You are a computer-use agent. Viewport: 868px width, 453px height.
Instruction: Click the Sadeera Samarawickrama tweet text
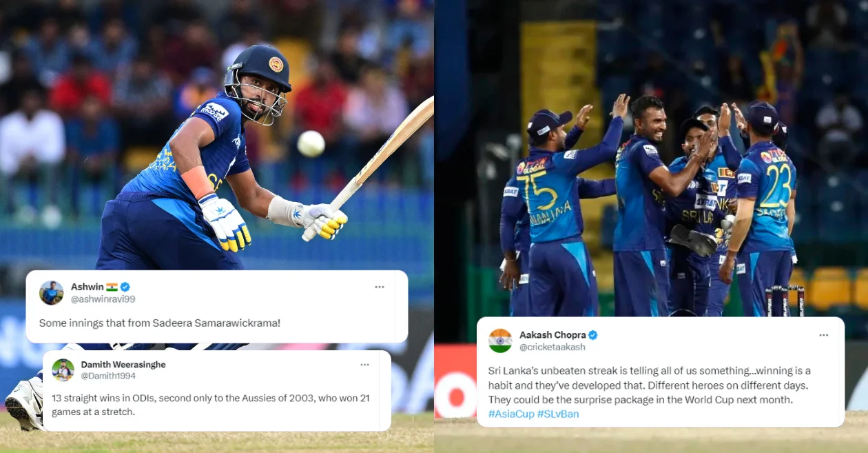tap(160, 323)
